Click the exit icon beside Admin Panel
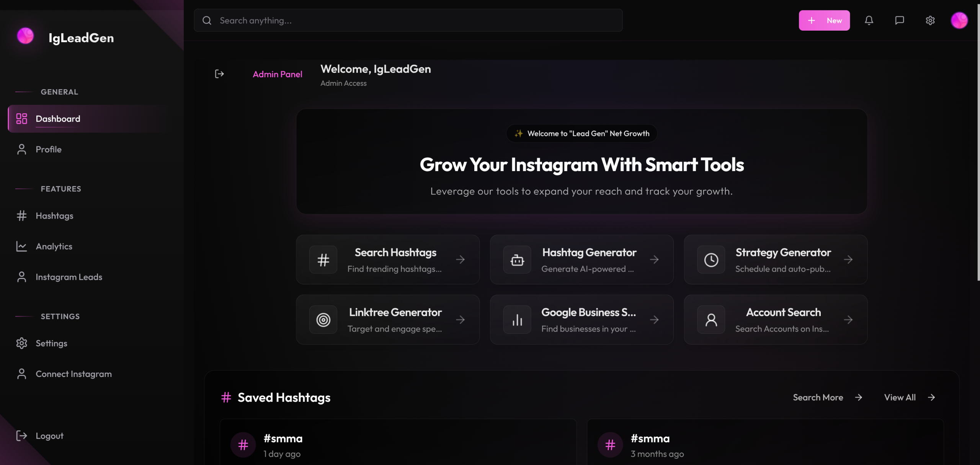This screenshot has height=465, width=980. pos(219,74)
